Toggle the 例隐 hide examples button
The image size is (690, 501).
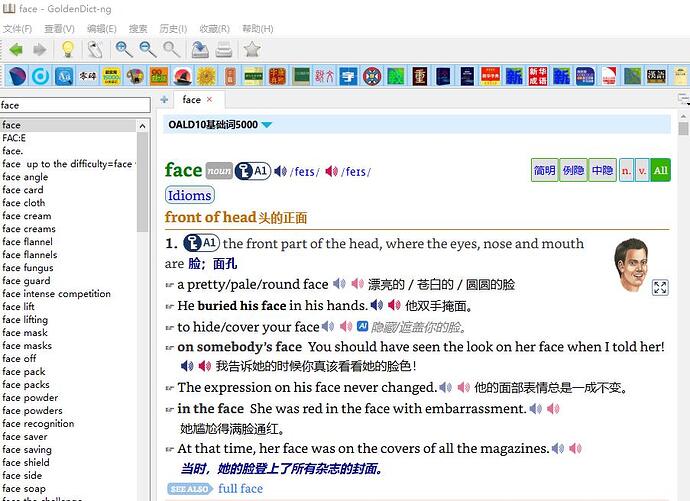click(x=573, y=171)
